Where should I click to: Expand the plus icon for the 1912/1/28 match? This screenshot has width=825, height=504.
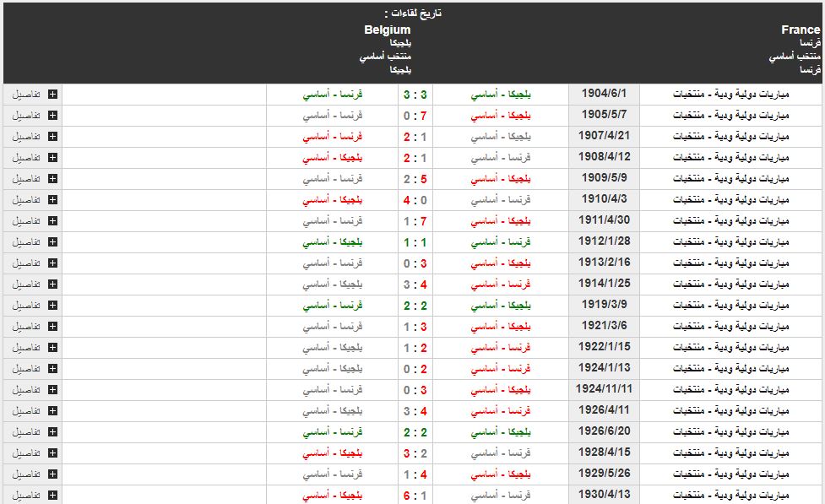(52, 242)
